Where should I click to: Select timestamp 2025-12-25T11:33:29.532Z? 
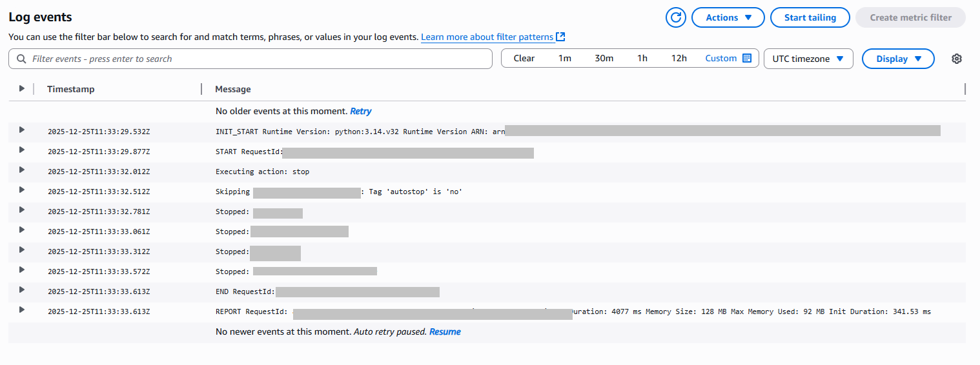(99, 132)
